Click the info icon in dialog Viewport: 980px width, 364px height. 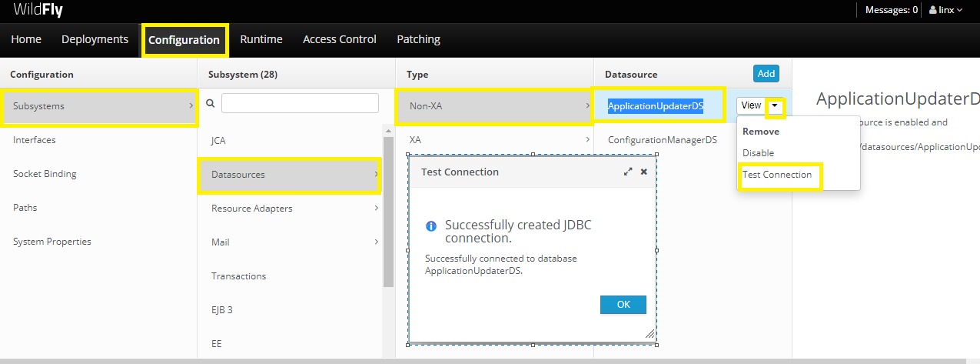[x=431, y=226]
